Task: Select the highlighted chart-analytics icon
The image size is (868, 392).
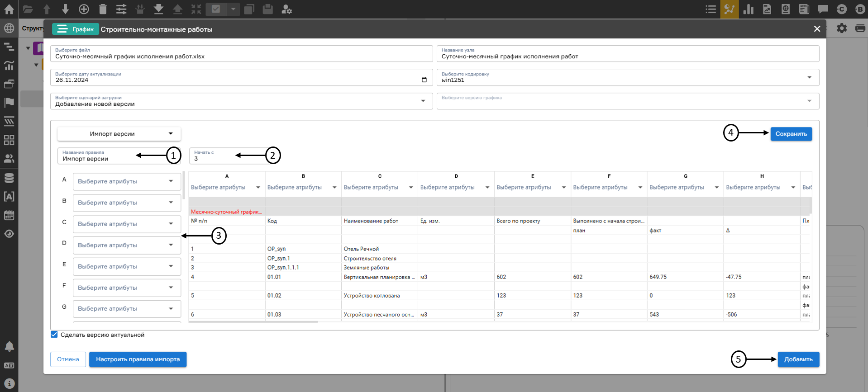Action: click(730, 9)
